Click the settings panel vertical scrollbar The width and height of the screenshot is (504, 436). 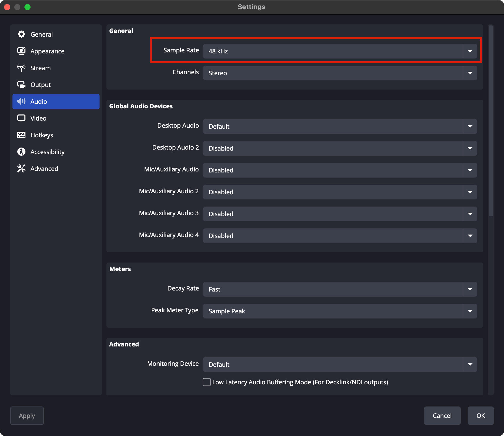coord(491,121)
